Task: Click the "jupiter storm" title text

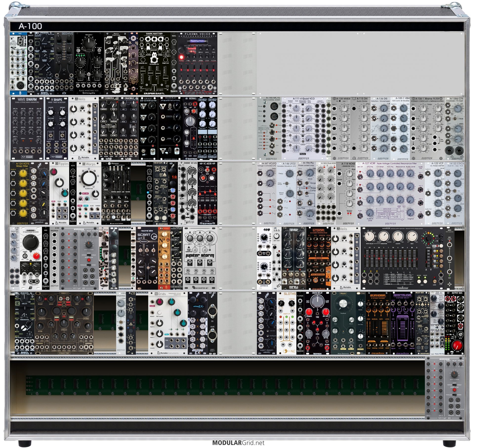Action: pos(200,255)
